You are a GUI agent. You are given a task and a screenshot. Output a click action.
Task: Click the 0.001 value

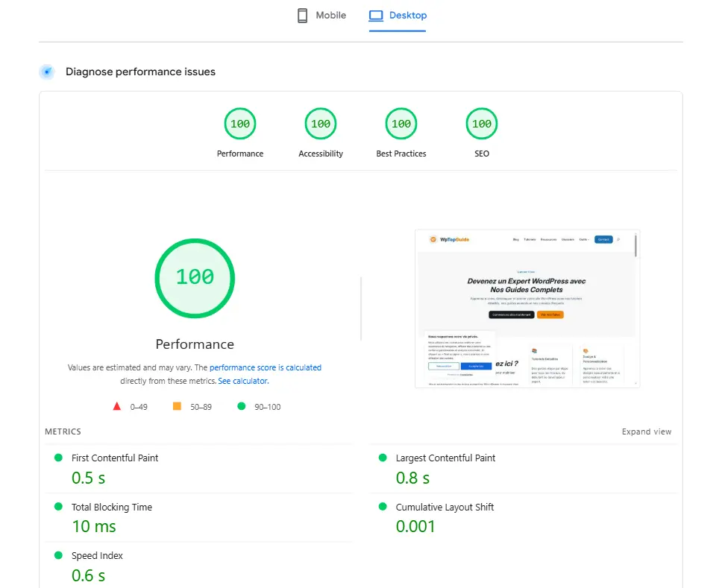(x=415, y=526)
